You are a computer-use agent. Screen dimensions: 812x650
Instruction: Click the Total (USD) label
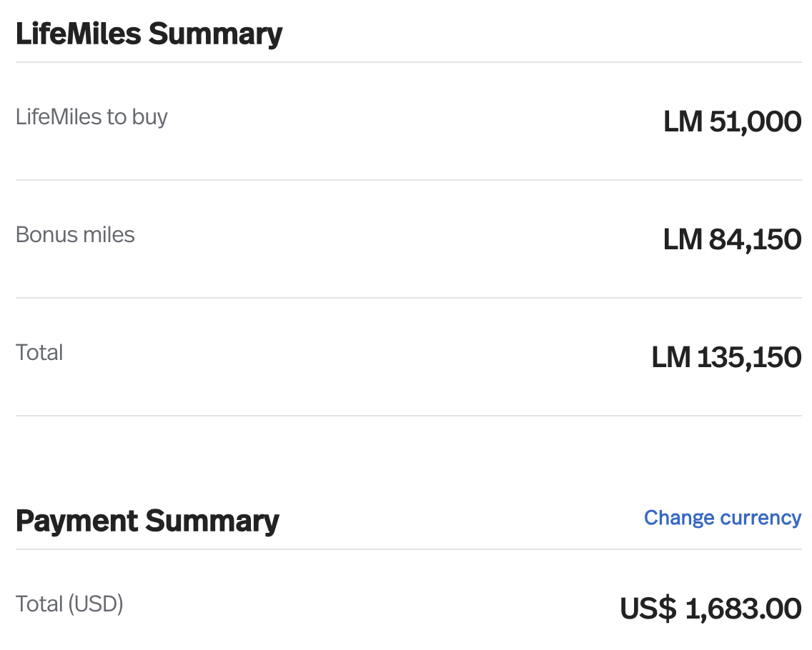pyautogui.click(x=69, y=604)
